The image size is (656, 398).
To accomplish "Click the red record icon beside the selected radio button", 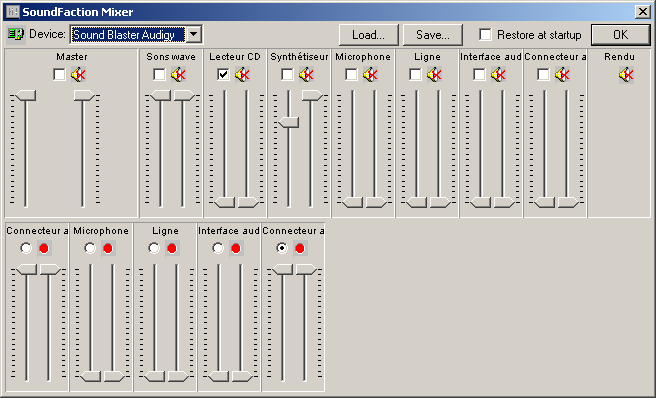I will pos(300,249).
